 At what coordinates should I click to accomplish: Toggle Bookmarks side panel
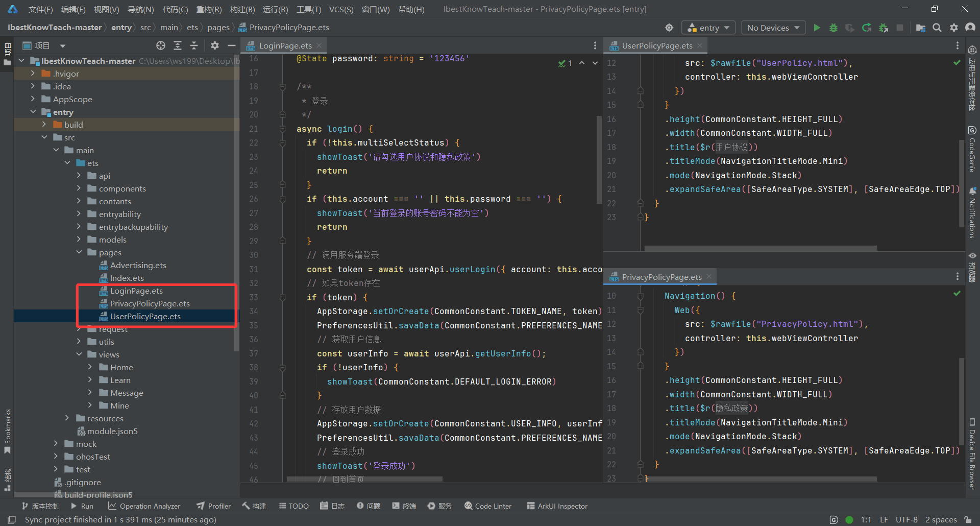coord(7,432)
